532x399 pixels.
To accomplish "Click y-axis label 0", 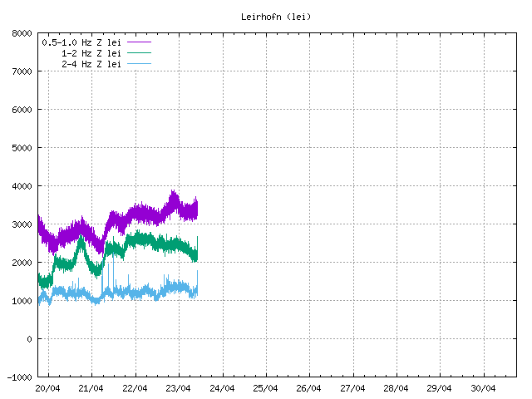I will pyautogui.click(x=30, y=339).
